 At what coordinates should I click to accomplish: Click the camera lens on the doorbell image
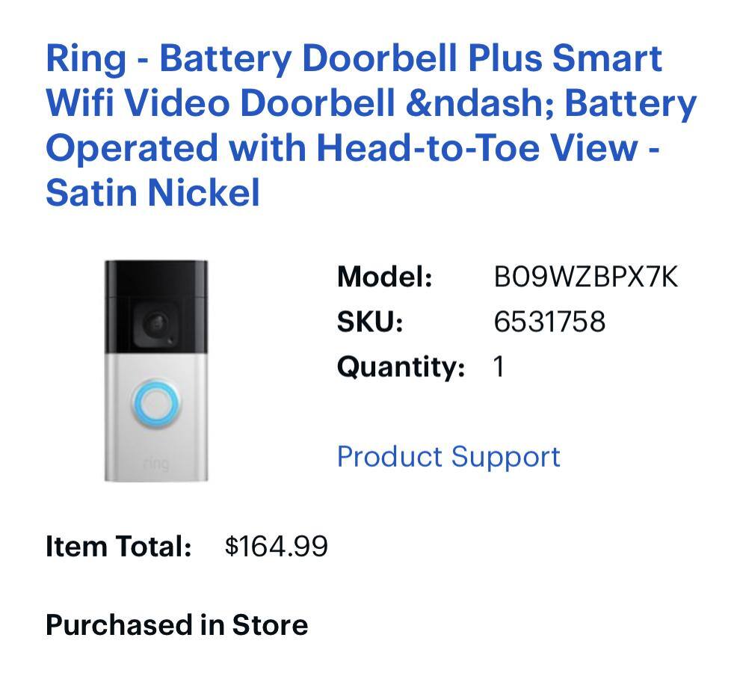(x=155, y=324)
